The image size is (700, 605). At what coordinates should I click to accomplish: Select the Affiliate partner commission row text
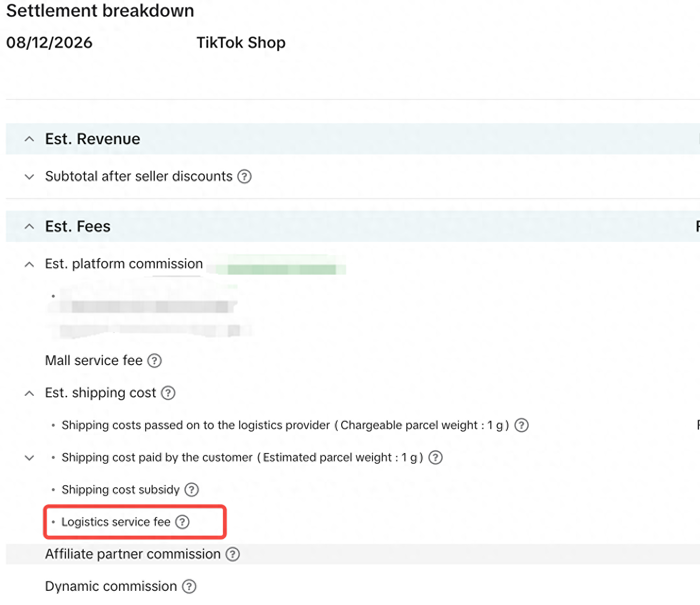click(x=133, y=554)
